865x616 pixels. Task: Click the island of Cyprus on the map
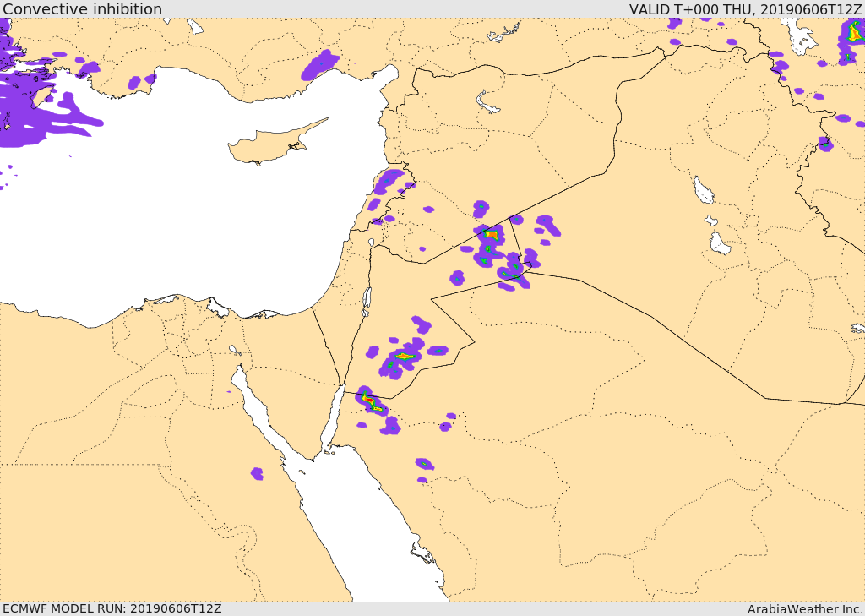click(270, 145)
